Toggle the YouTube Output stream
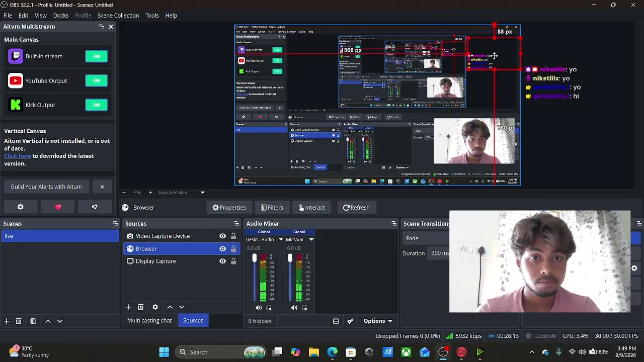The image size is (644, 362). click(x=96, y=80)
